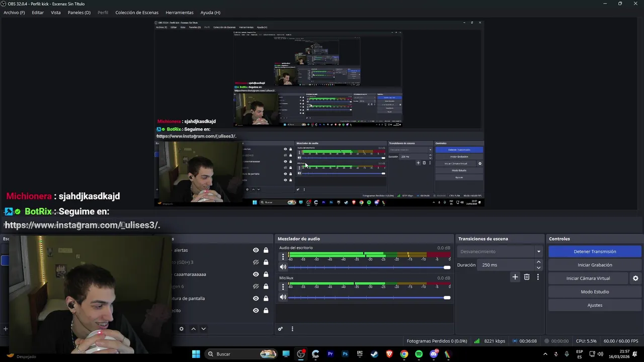
Task: Click the Buscar taskbar search box
Action: click(241, 354)
